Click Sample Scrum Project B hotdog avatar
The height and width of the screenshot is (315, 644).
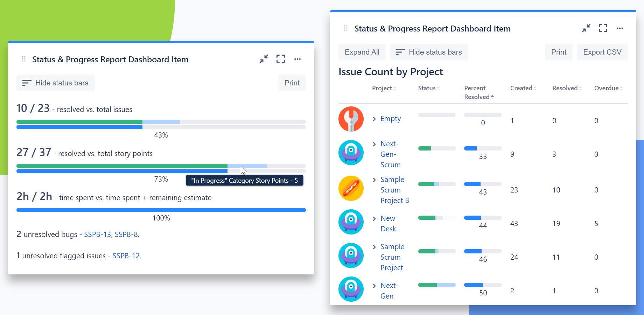[351, 188]
